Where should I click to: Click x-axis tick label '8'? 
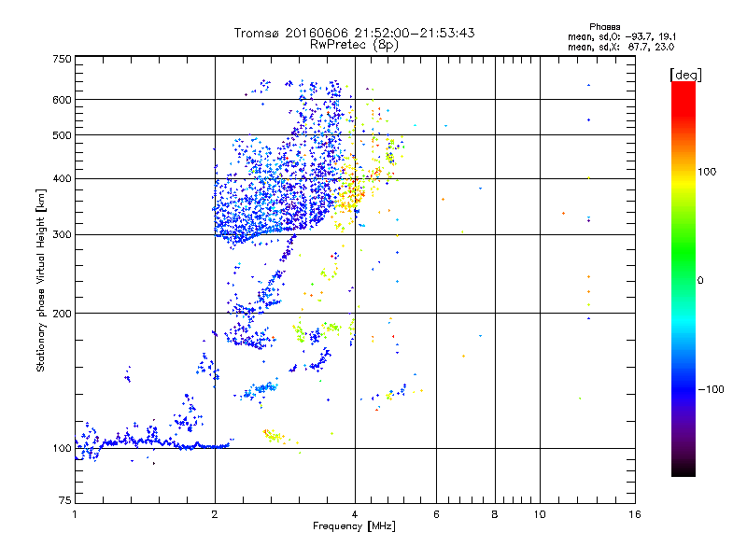[x=495, y=514]
